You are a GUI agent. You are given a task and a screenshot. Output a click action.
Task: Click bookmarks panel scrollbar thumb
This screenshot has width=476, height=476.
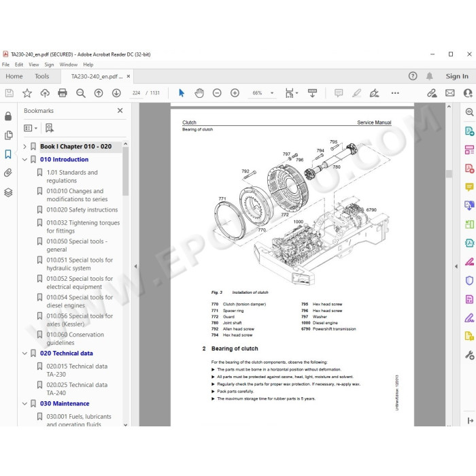125,171
